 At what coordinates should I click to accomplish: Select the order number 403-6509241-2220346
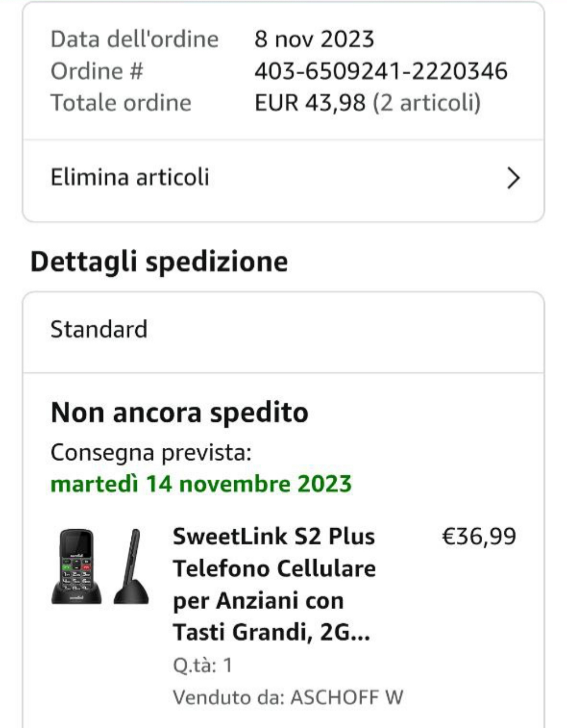(381, 71)
